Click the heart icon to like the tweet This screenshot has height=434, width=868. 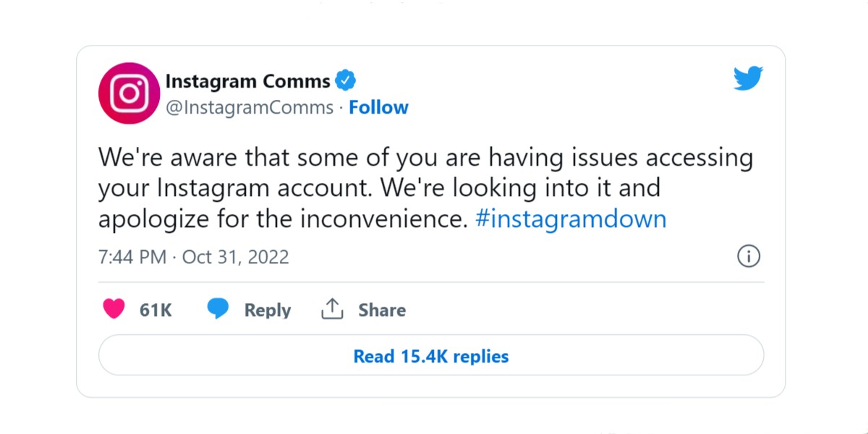tap(112, 309)
